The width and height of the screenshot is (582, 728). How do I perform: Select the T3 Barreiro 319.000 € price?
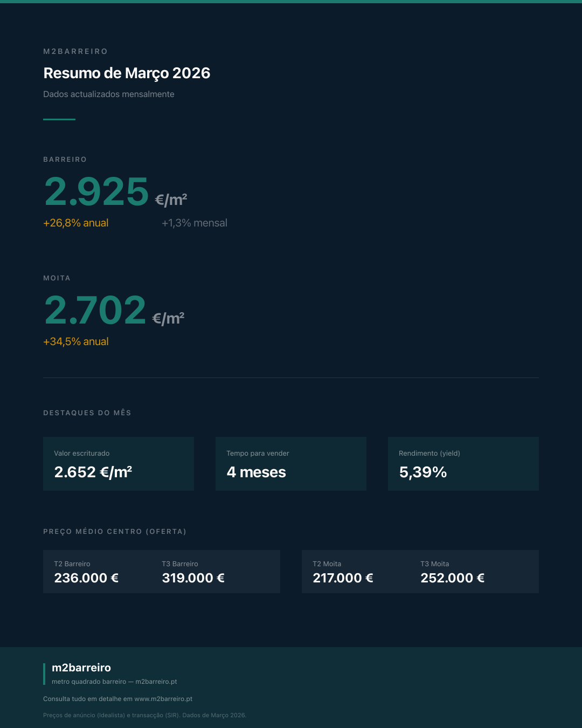pyautogui.click(x=193, y=578)
